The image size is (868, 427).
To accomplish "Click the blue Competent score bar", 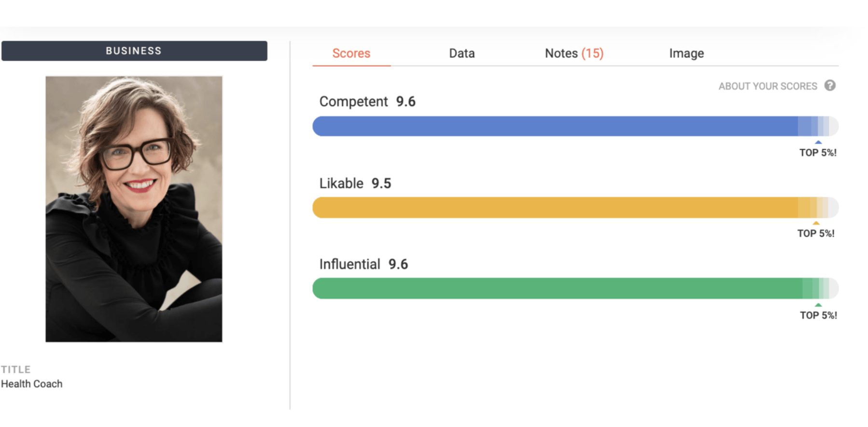I will (575, 126).
